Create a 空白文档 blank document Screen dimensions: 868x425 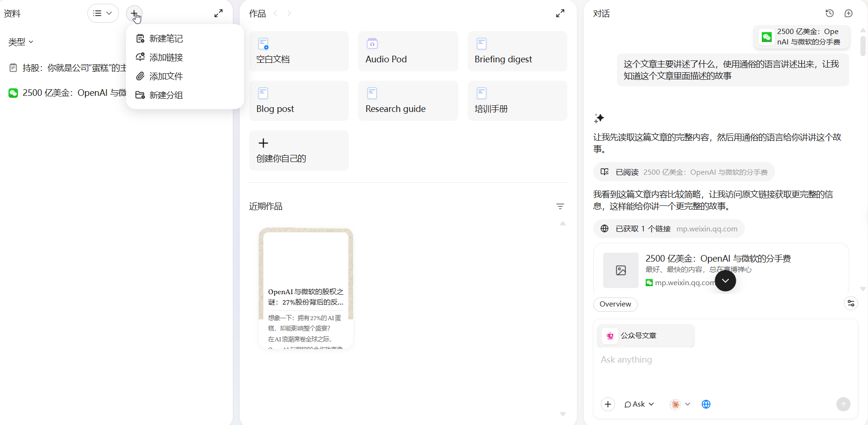(299, 51)
